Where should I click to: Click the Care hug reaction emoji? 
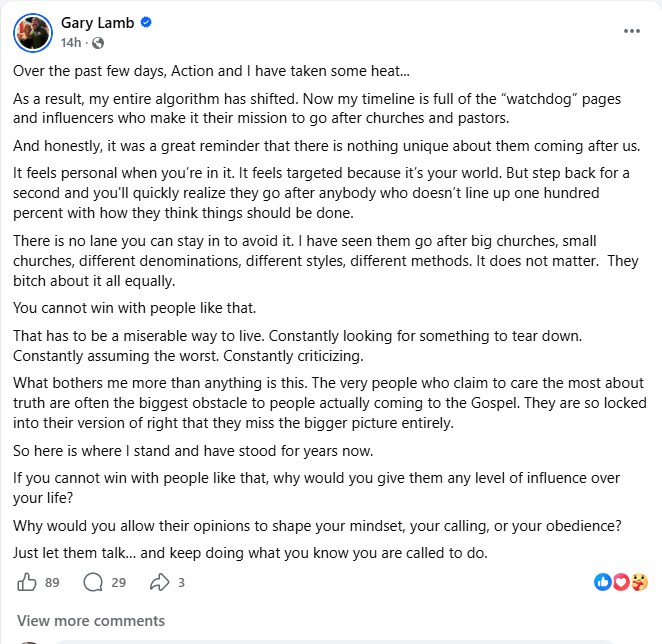coord(639,582)
